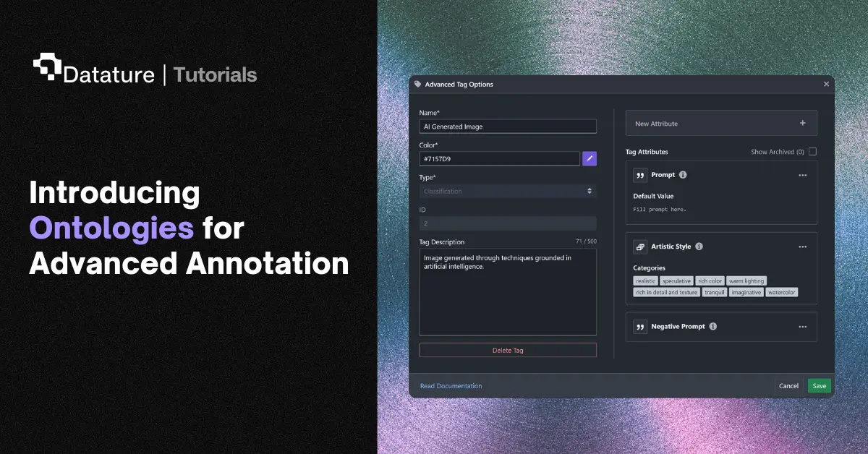Toggle the watercolor category chip

click(x=782, y=292)
